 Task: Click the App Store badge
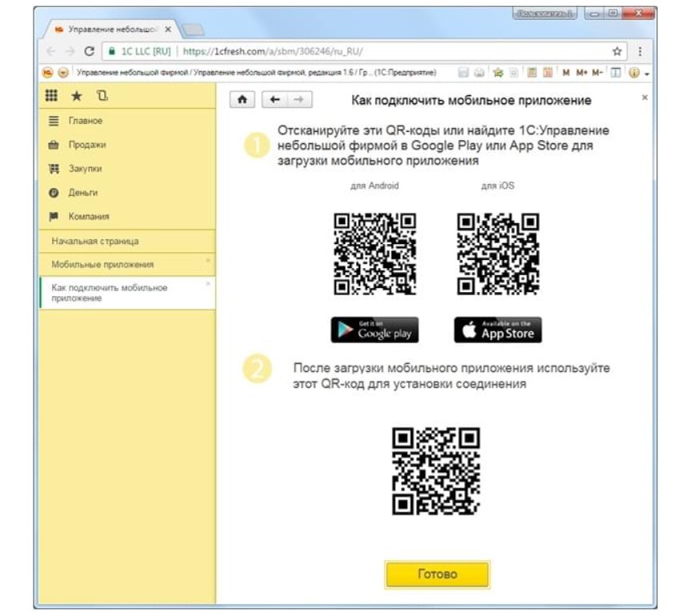pyautogui.click(x=498, y=330)
